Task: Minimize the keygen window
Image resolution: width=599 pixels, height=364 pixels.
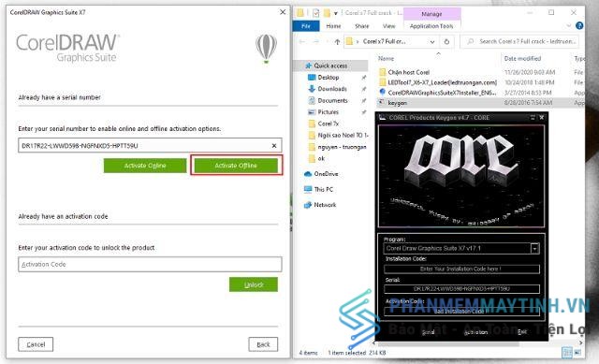Action: click(x=533, y=118)
